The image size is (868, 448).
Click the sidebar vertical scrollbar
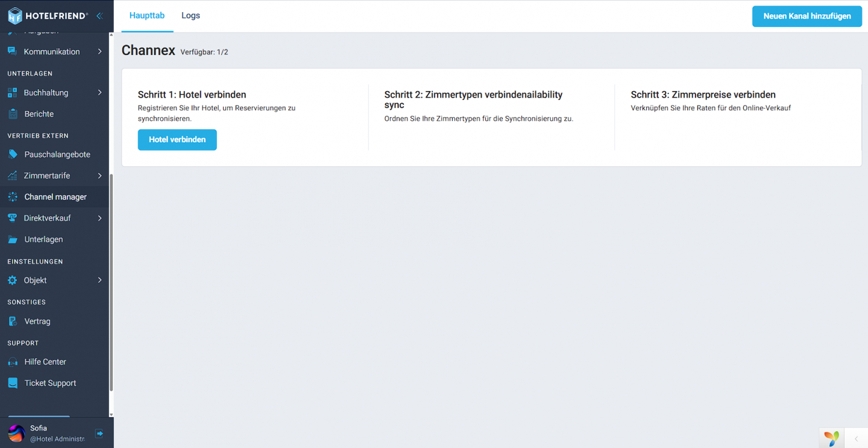click(111, 282)
